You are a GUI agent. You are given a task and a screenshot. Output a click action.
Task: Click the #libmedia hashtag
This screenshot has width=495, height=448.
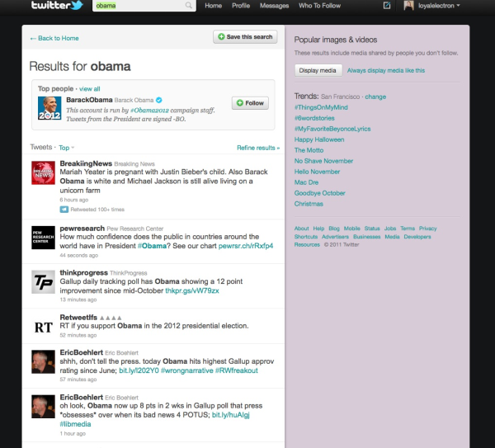pos(75,424)
